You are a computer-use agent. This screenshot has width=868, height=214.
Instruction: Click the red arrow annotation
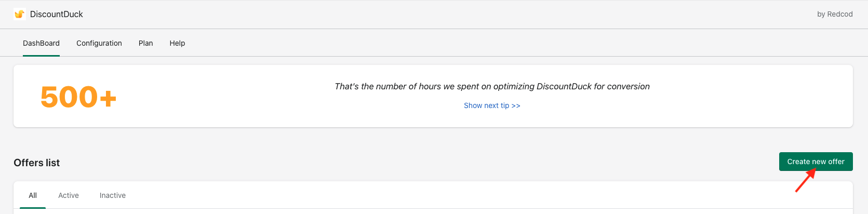805,181
